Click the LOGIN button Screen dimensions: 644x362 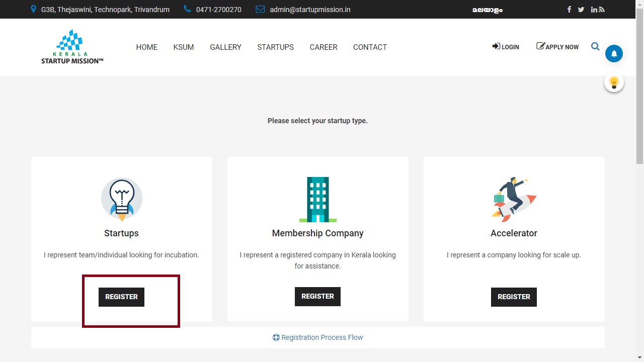click(x=506, y=47)
